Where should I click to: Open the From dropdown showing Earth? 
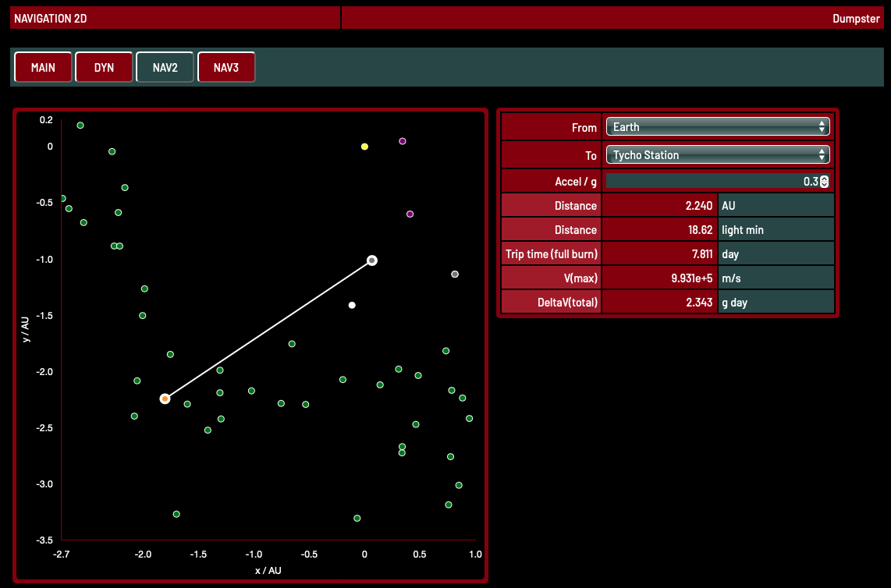[717, 127]
